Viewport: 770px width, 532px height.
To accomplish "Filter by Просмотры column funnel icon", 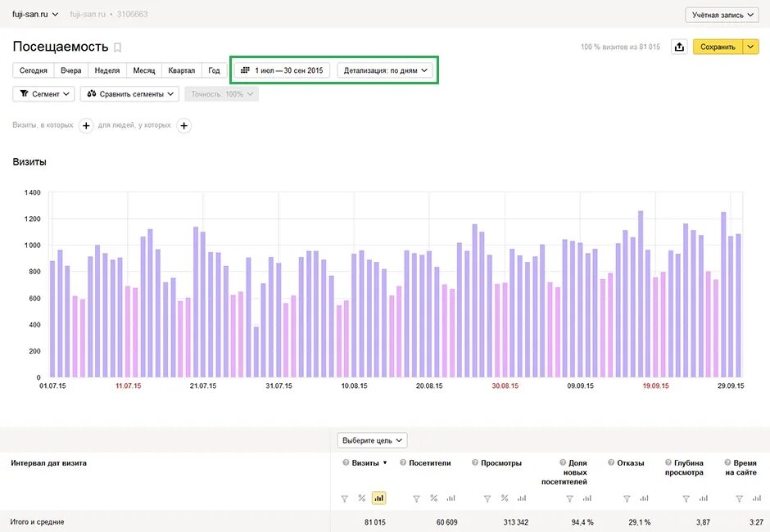I will tap(487, 498).
